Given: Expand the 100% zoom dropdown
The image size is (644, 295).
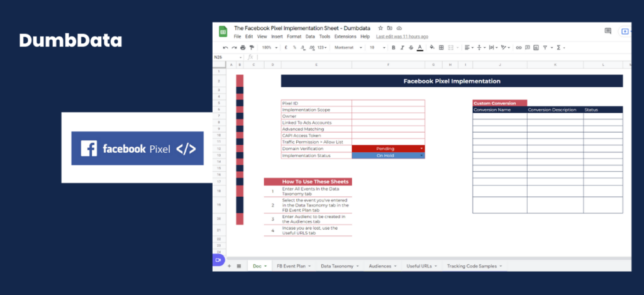Looking at the screenshot, I should 269,48.
